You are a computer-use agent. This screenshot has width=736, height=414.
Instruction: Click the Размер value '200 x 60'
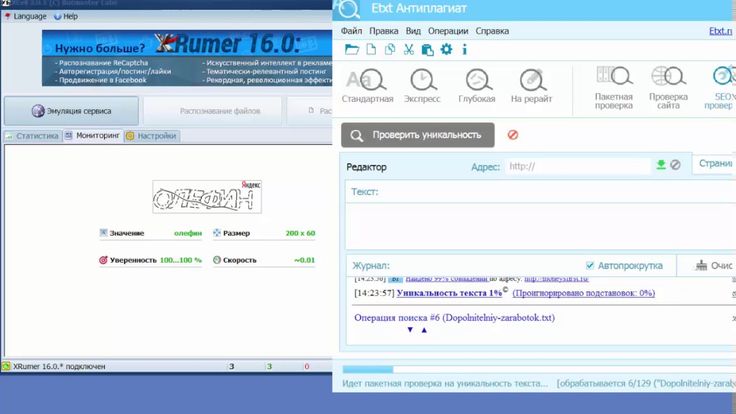[300, 233]
